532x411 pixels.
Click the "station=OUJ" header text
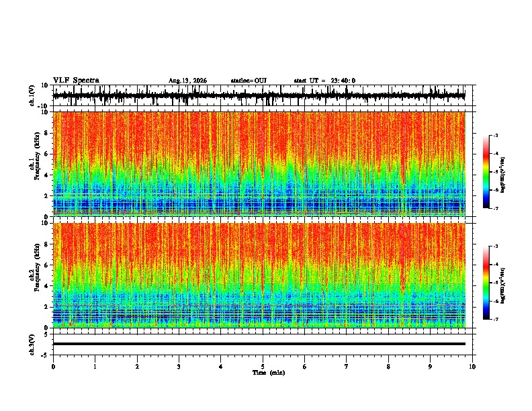tap(249, 81)
